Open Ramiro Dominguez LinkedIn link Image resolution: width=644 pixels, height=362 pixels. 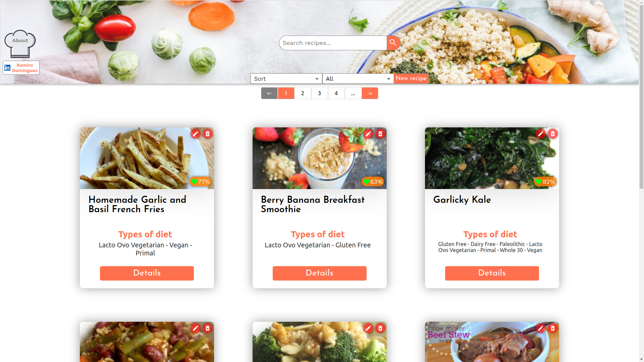pos(21,68)
